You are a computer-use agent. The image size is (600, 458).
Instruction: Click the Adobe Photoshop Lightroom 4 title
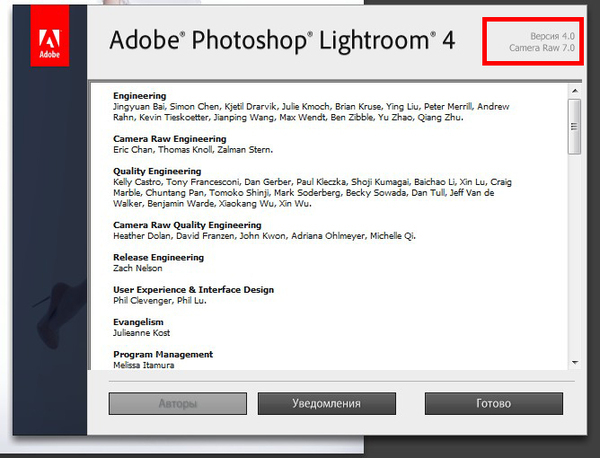(x=282, y=40)
